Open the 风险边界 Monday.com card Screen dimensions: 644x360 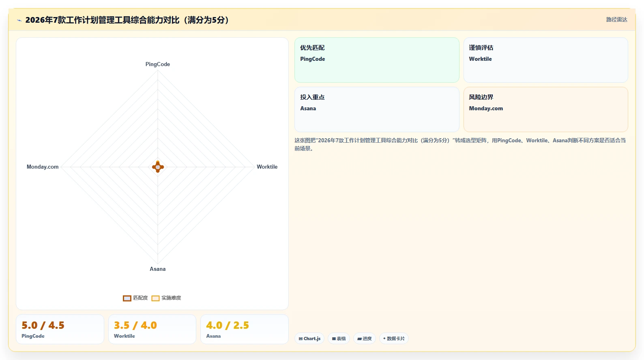click(545, 109)
